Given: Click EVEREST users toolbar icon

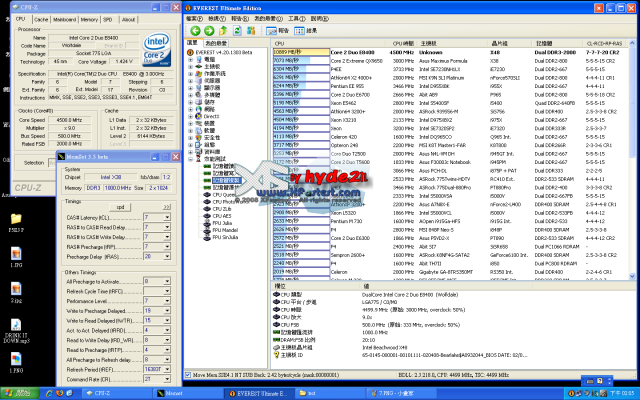Looking at the screenshot, I should pos(251,31).
